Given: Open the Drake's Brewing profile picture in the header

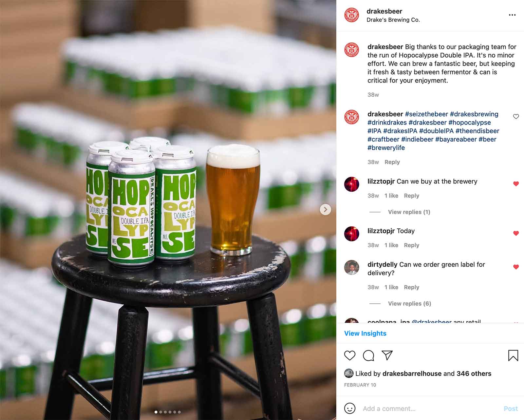Looking at the screenshot, I should 351,15.
